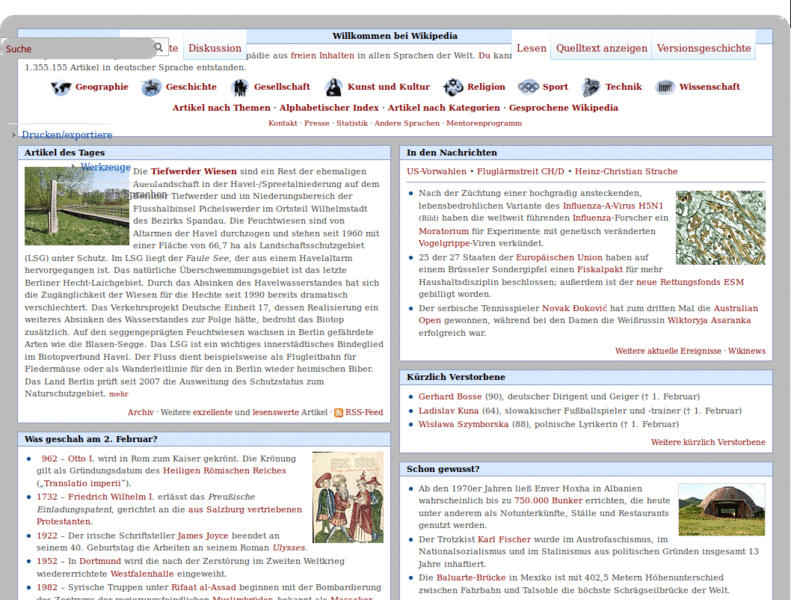This screenshot has height=600, width=800.
Task: Open Artikel nach Themen link
Action: [221, 108]
